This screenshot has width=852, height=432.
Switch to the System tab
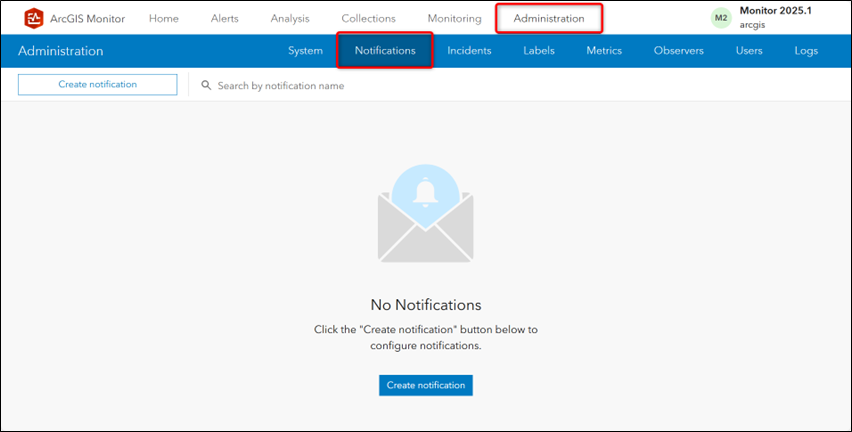pyautogui.click(x=305, y=51)
